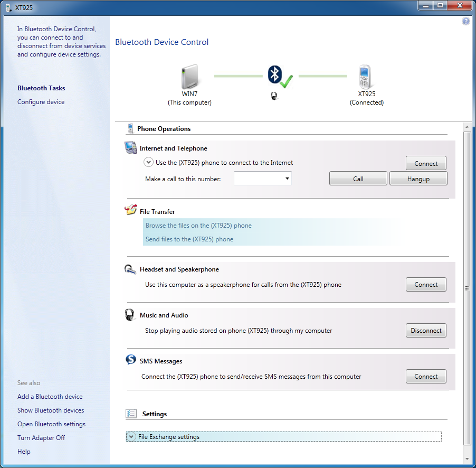Open the call number dropdown

point(287,179)
